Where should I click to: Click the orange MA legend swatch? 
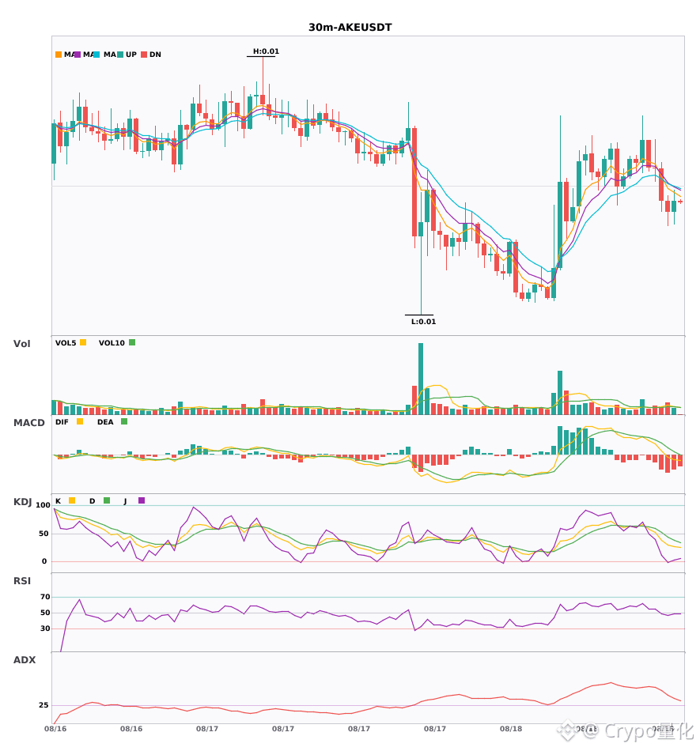pyautogui.click(x=59, y=55)
